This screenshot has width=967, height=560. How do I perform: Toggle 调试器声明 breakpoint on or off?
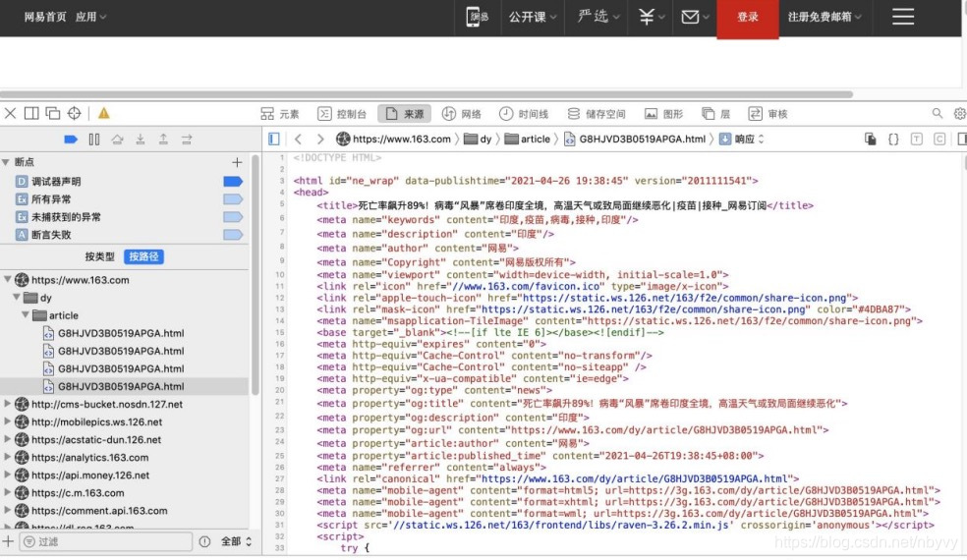click(233, 182)
